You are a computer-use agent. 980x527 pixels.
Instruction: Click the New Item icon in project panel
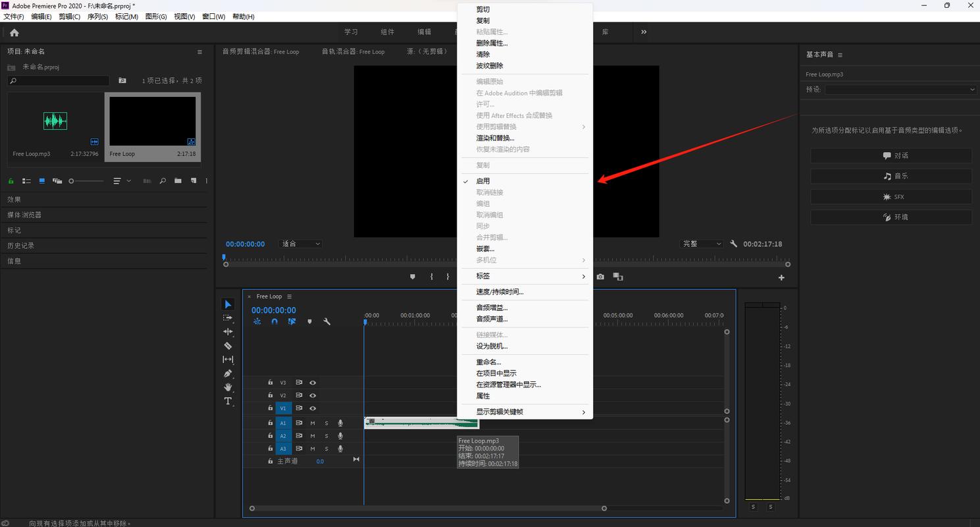point(193,180)
